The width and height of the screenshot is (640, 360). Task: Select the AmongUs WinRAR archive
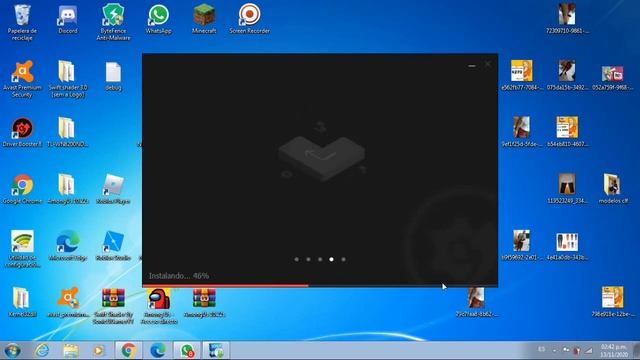pos(204,302)
